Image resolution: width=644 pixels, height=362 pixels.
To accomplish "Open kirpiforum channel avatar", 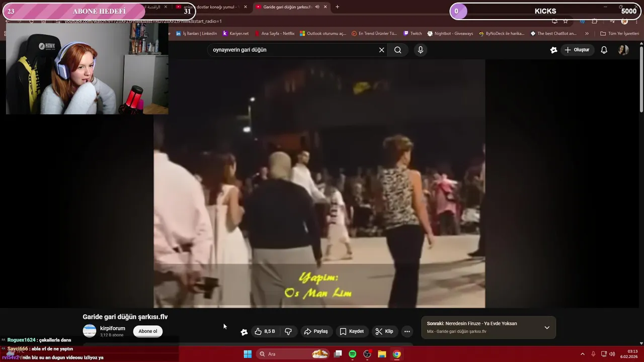I will [90, 331].
